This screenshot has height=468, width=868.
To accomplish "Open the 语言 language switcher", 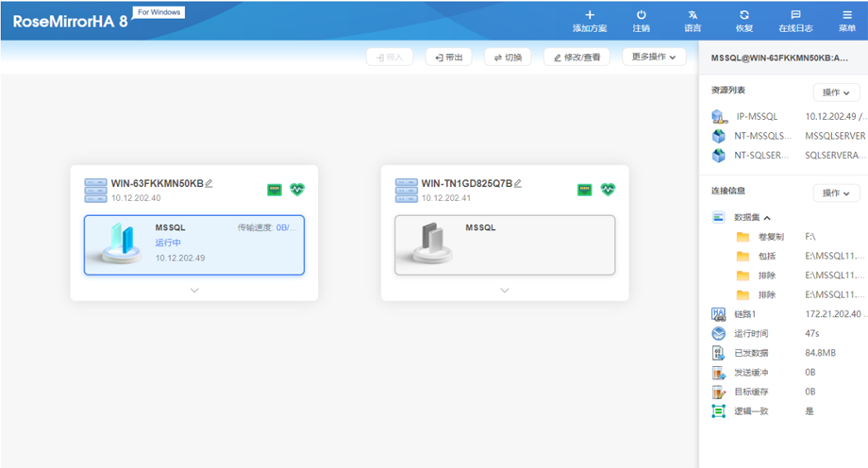I will [x=693, y=15].
